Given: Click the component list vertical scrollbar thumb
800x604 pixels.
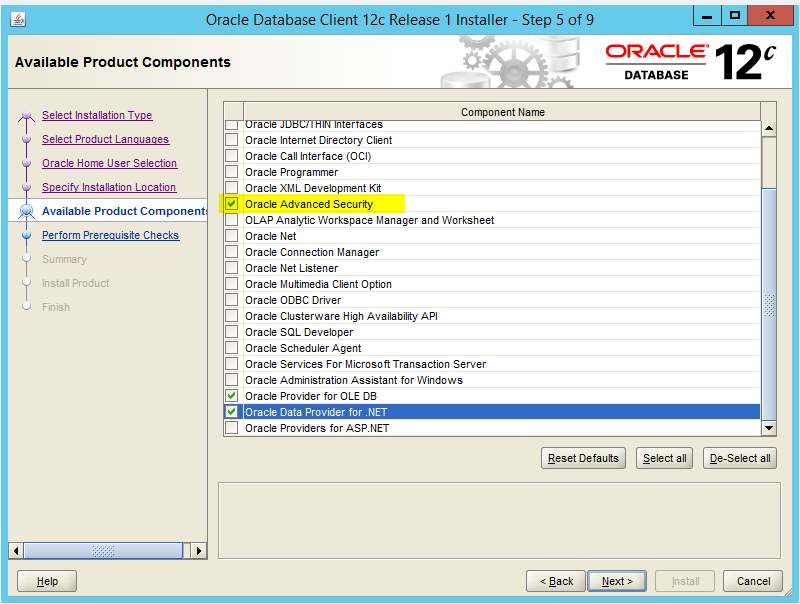Looking at the screenshot, I should (769, 305).
